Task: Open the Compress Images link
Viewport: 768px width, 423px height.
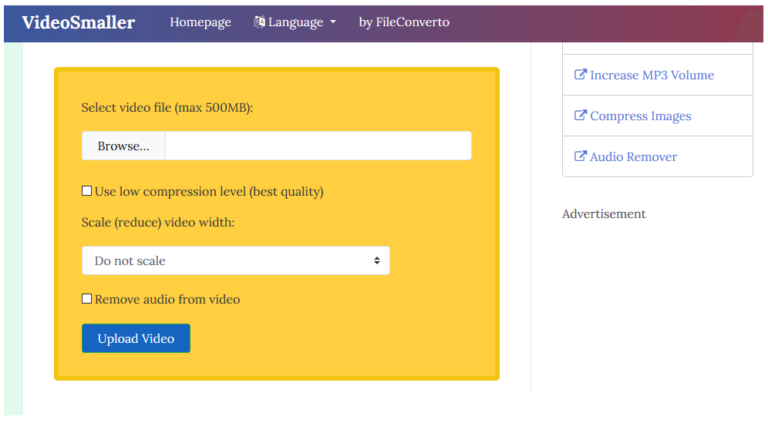Action: pyautogui.click(x=641, y=116)
